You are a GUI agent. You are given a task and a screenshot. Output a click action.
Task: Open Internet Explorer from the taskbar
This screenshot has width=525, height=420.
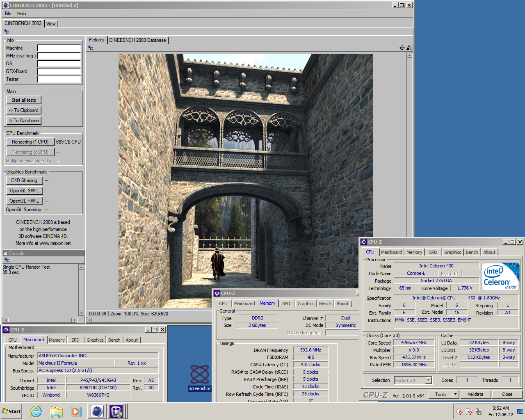point(36,411)
